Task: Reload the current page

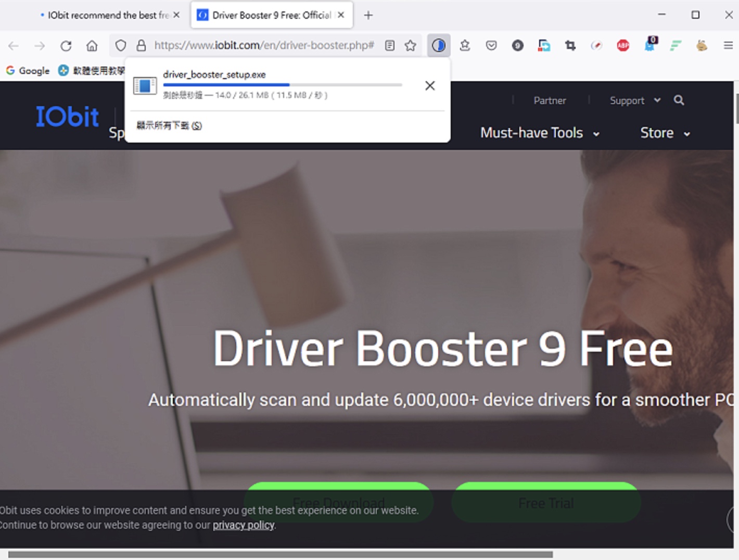Action: (66, 46)
